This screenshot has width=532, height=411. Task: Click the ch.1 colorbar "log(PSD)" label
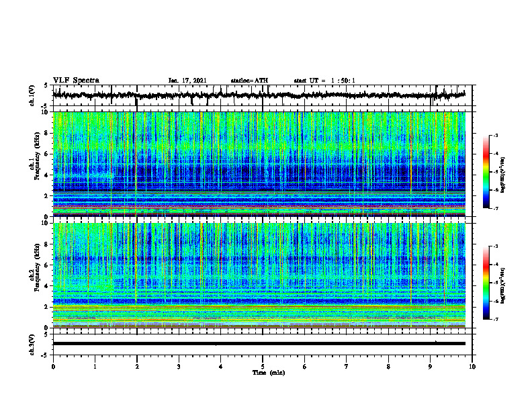pyautogui.click(x=502, y=175)
